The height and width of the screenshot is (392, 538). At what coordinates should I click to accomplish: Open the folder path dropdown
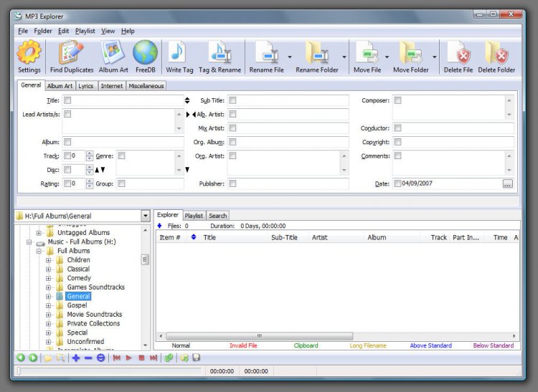pos(146,216)
